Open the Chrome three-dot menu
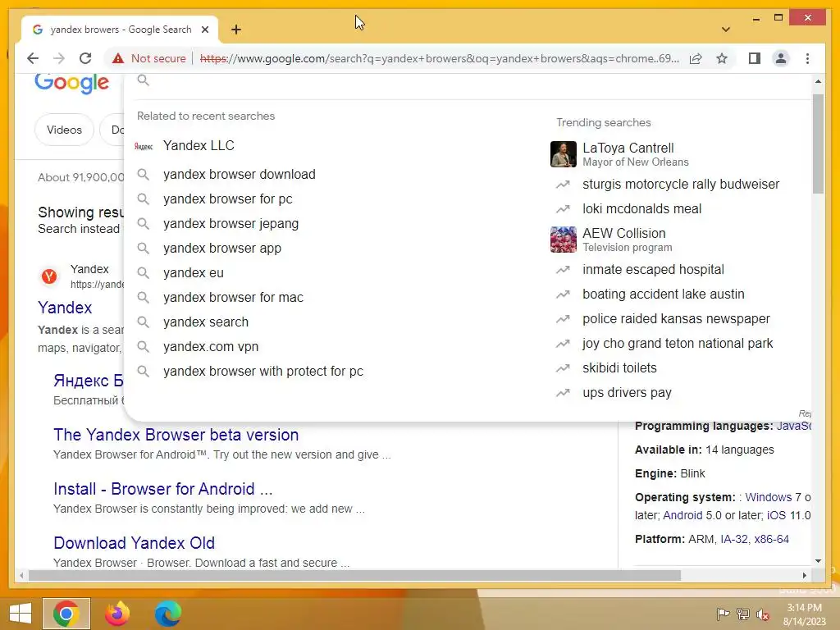840x630 pixels. pos(807,58)
